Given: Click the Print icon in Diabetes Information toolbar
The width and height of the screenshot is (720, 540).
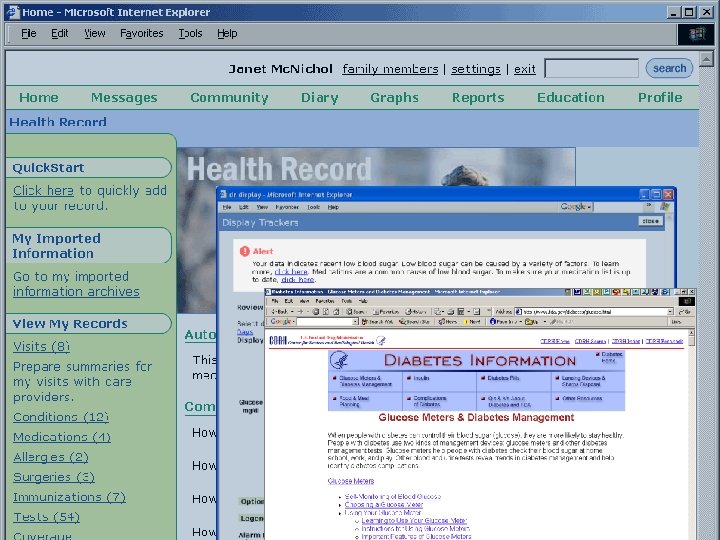Looking at the screenshot, I should click(450, 312).
